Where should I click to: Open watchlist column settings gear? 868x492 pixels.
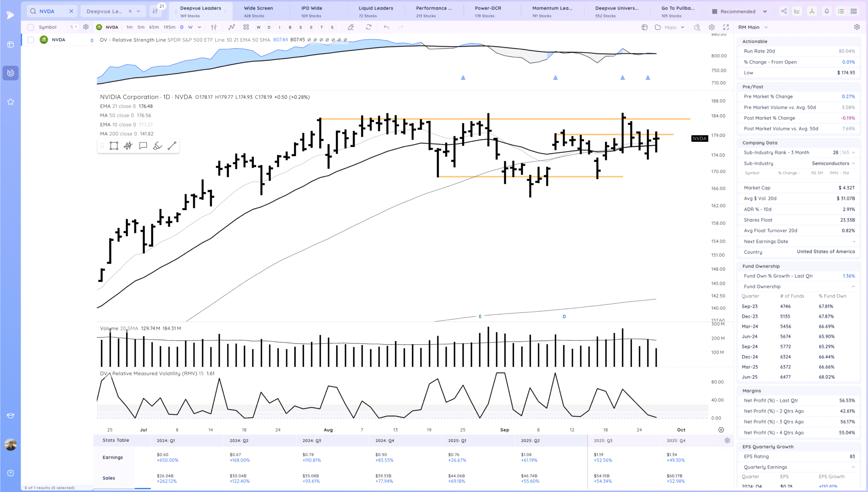tap(86, 27)
